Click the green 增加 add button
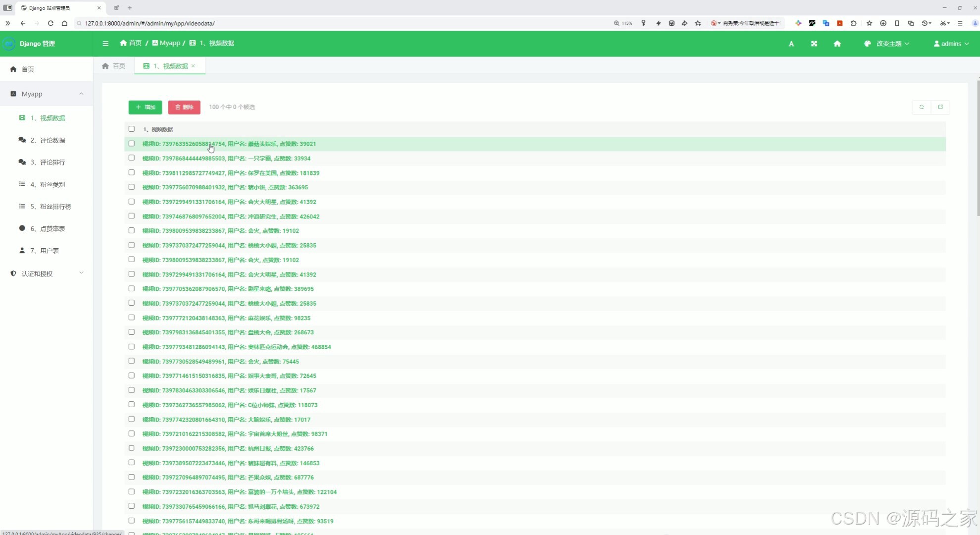This screenshot has height=535, width=980. [145, 107]
